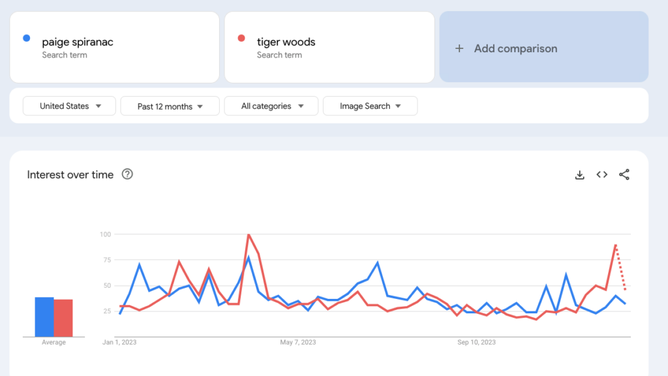Viewport: 668px width, 376px height.
Task: Click the red peak at 100
Action: 248,235
